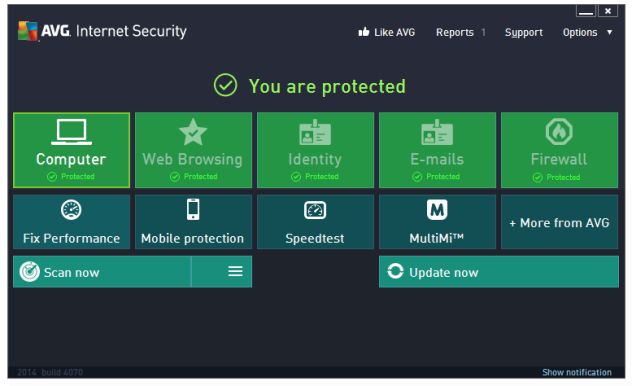
Task: Expand the Options dropdown arrow
Action: tap(609, 32)
